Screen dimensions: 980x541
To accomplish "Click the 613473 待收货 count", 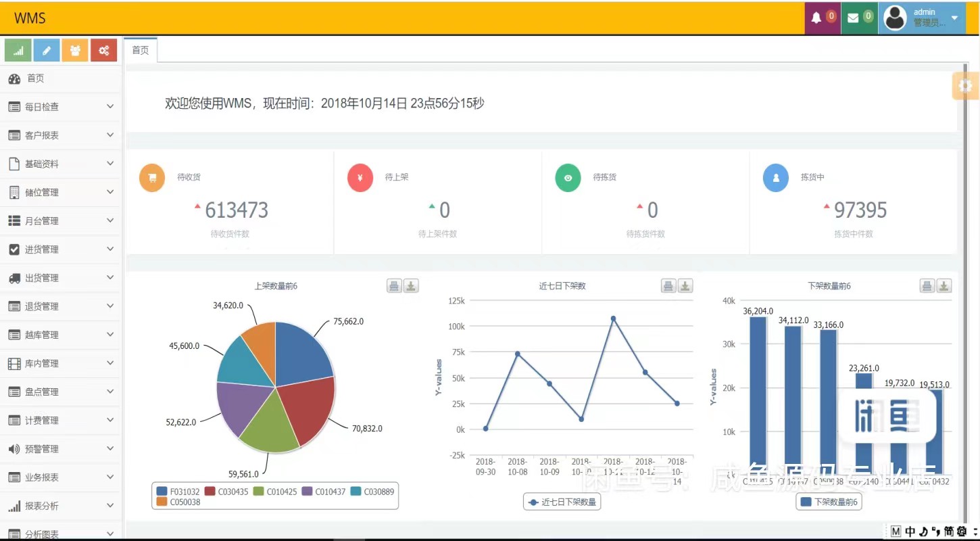I will [x=237, y=210].
